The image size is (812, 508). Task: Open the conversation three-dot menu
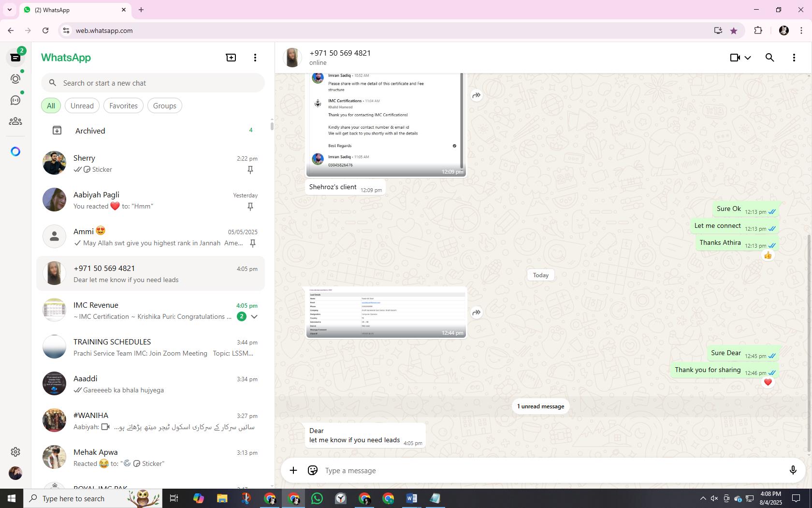pos(794,58)
